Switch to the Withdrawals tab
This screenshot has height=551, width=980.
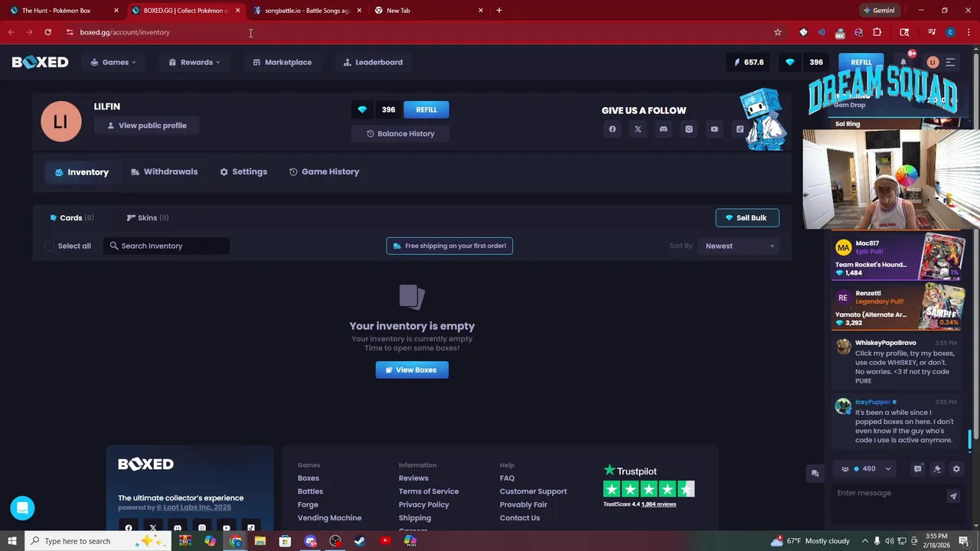click(x=165, y=172)
